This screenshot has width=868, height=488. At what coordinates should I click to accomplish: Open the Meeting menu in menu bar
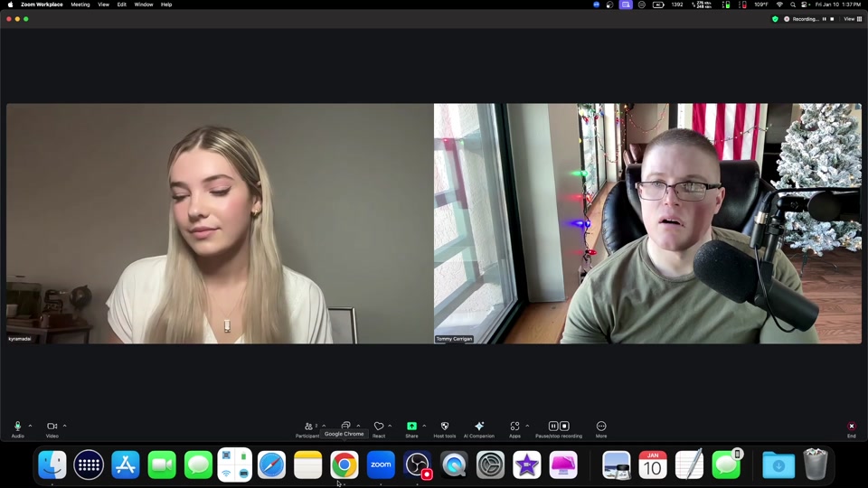pos(80,5)
